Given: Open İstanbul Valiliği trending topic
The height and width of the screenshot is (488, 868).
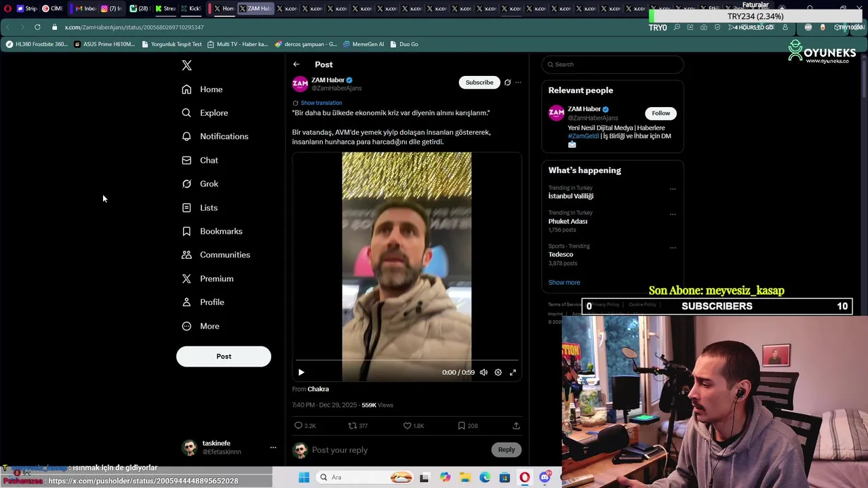Looking at the screenshot, I should coord(571,196).
